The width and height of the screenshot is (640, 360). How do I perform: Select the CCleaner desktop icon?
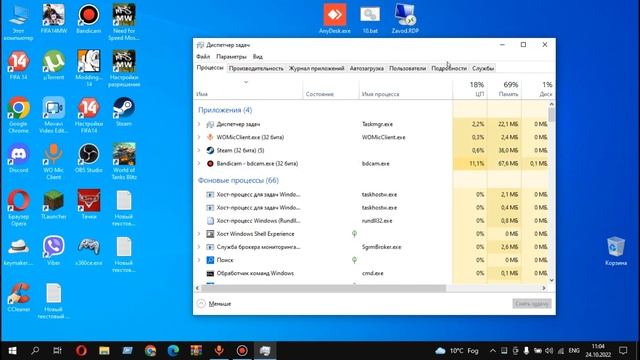[x=18, y=298]
